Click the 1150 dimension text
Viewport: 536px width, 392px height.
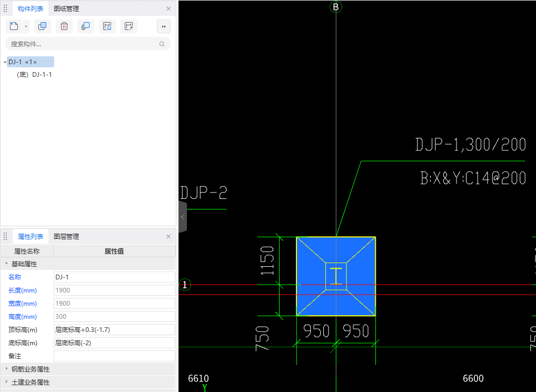(267, 260)
